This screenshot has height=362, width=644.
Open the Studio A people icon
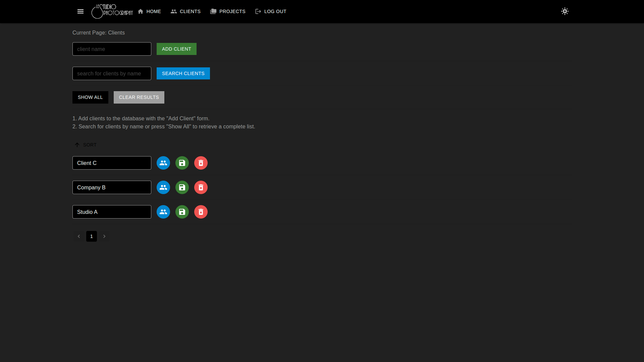[x=163, y=212]
